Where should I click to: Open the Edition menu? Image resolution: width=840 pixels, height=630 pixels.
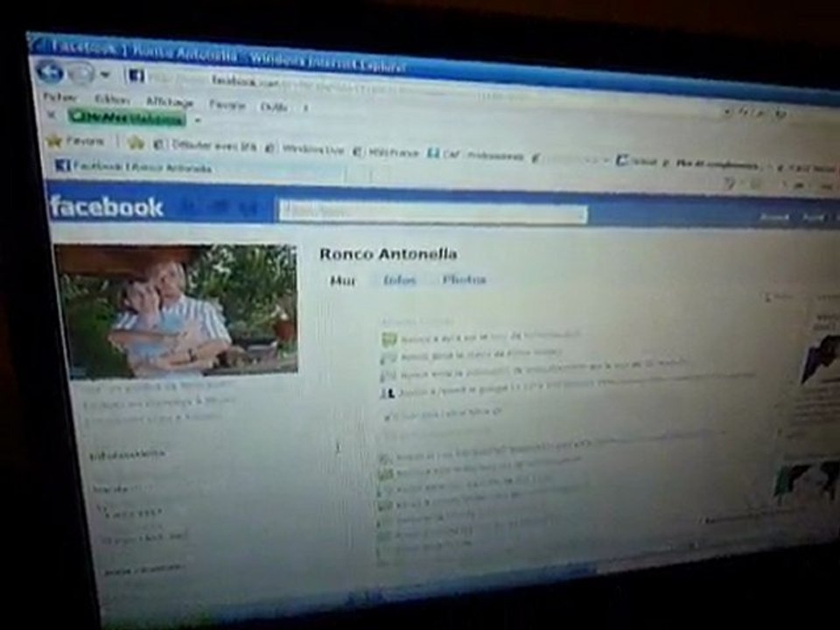point(111,100)
